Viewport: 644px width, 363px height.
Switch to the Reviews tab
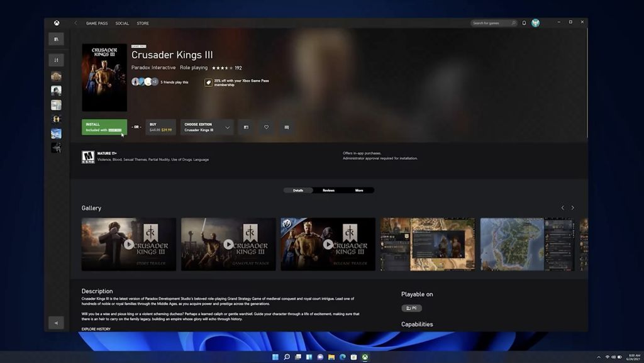tap(328, 190)
